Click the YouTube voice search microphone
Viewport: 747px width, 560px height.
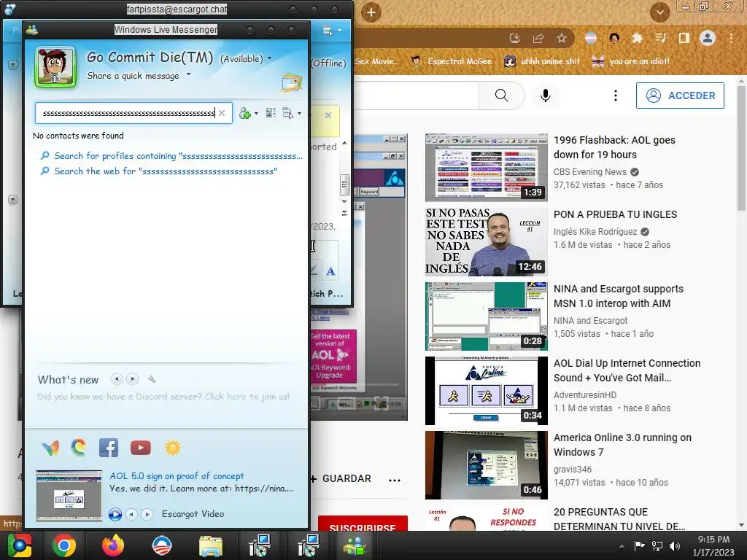[546, 96]
